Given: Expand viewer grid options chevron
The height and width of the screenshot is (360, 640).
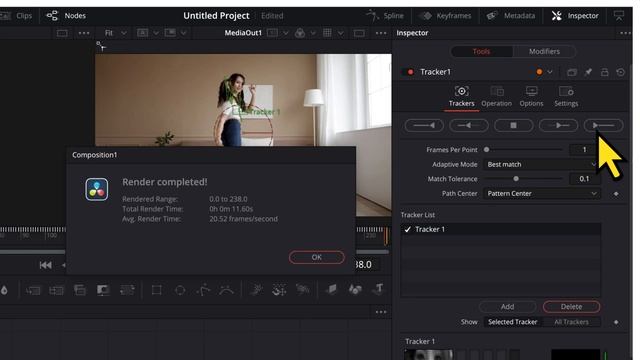Looking at the screenshot, I should click(340, 33).
